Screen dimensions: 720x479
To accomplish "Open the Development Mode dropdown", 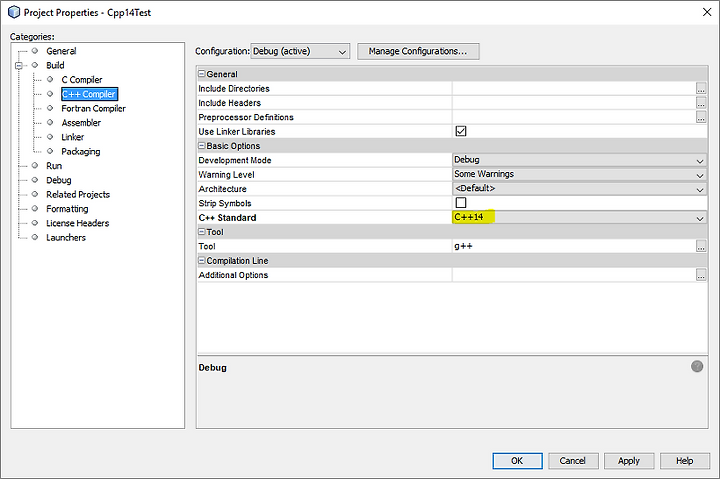I will (579, 160).
